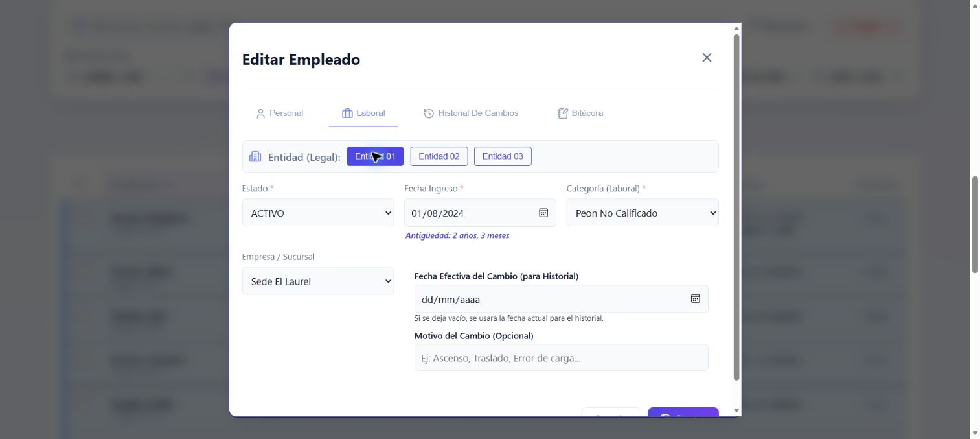The height and width of the screenshot is (439, 980).
Task: Pick the Entidad 03 button
Action: pyautogui.click(x=503, y=156)
